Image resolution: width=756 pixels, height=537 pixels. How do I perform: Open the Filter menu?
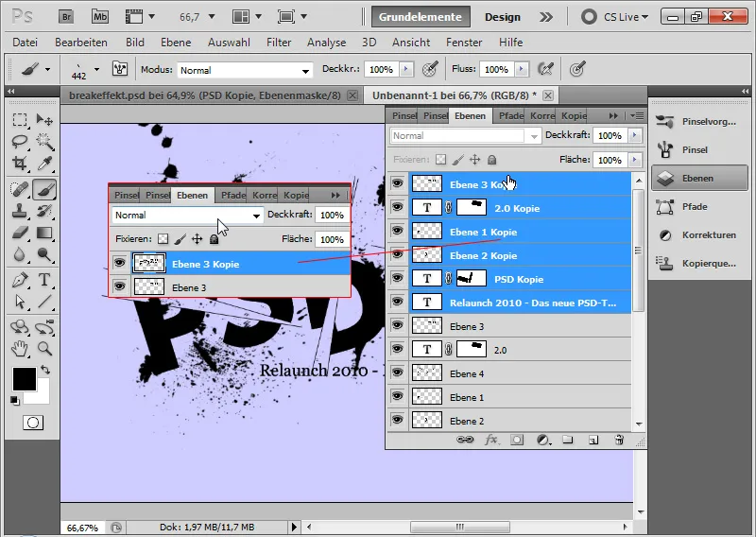point(279,43)
